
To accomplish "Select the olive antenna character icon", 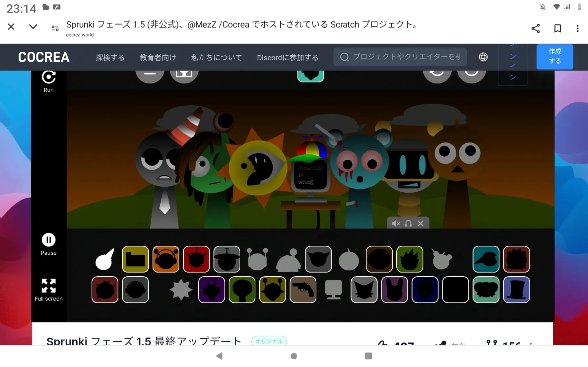I will 273,289.
